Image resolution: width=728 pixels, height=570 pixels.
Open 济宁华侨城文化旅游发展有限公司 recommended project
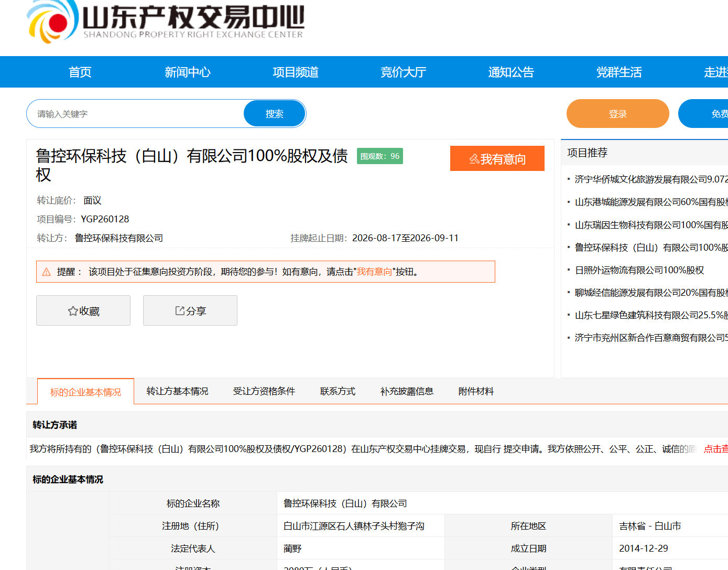pos(651,179)
